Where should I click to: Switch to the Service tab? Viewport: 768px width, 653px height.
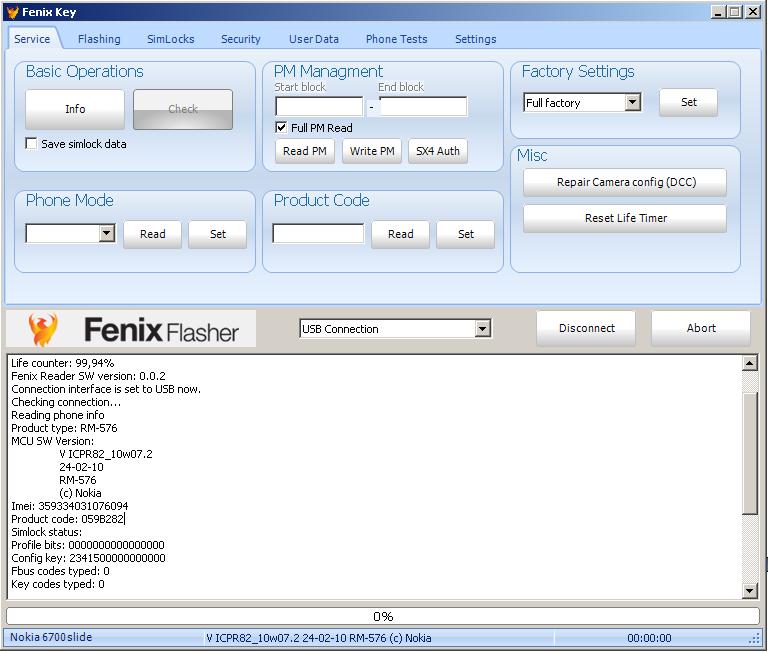pos(32,39)
